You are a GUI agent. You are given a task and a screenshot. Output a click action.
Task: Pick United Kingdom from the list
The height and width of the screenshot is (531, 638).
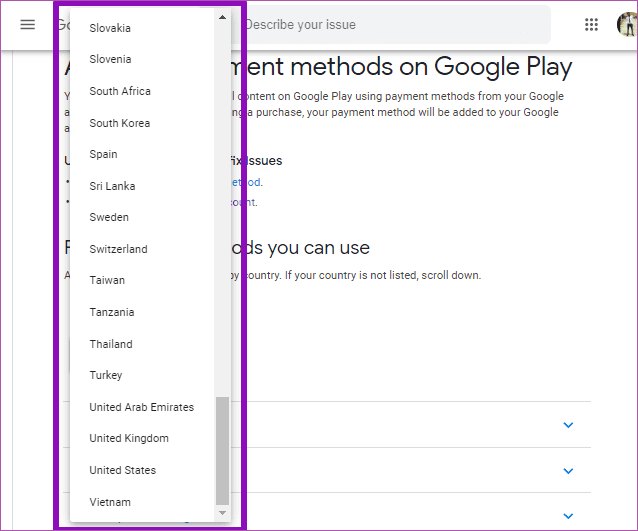coord(142,438)
